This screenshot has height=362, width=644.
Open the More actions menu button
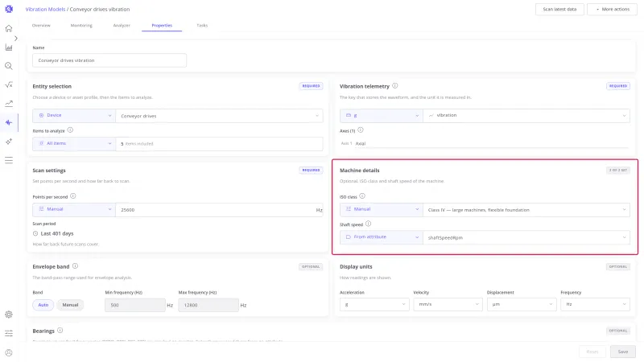coord(612,9)
